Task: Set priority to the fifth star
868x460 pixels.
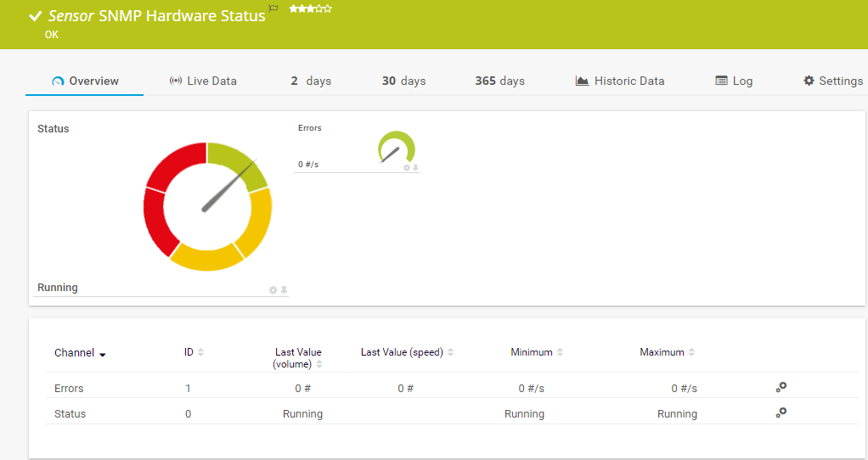Action: [328, 8]
